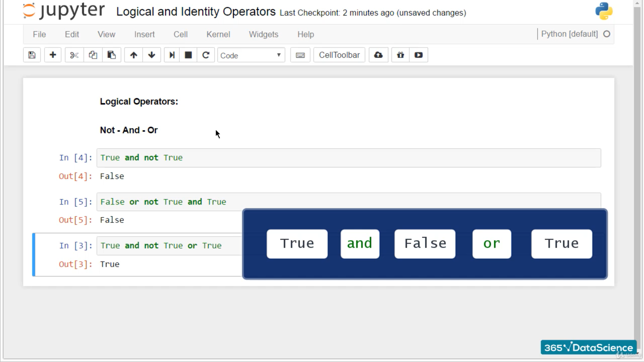Paste cells below icon
644x362 pixels.
coord(111,55)
